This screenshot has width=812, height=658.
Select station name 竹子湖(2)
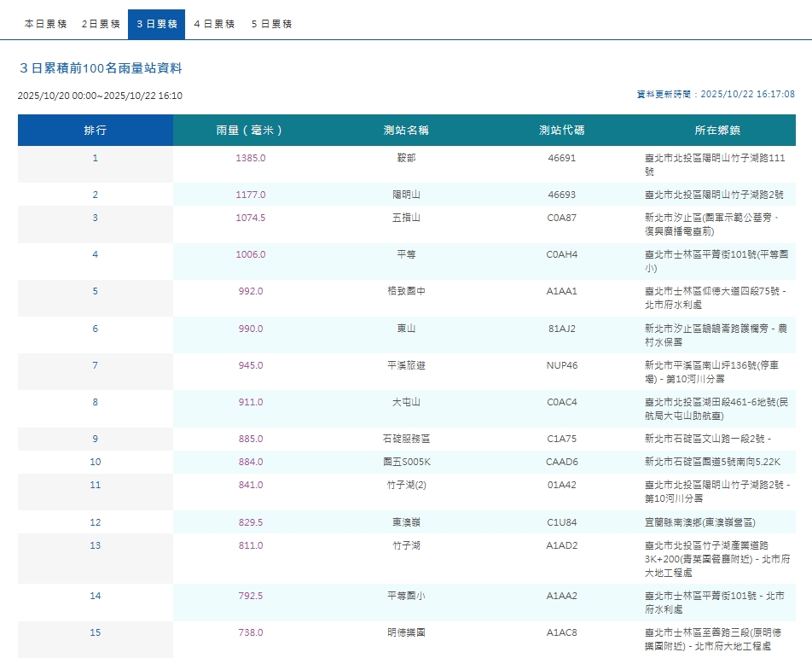[407, 485]
